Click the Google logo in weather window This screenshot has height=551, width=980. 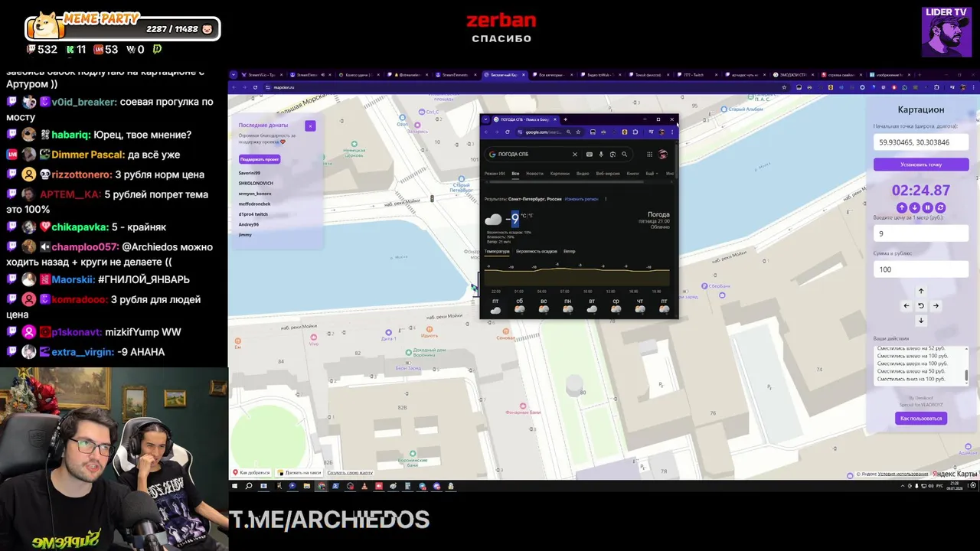point(492,155)
